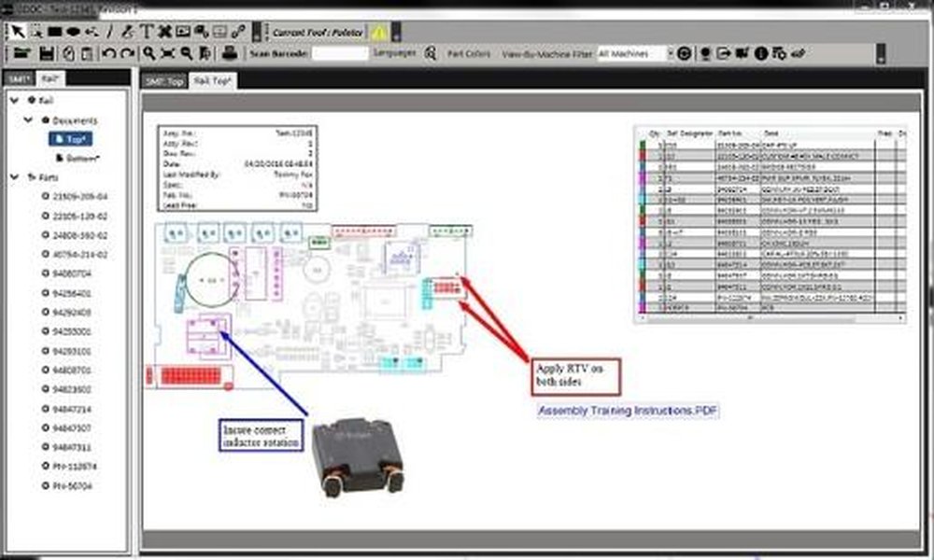Open the View-By-Machine Filter dropdown
Image resolution: width=934 pixels, height=560 pixels.
(x=634, y=54)
